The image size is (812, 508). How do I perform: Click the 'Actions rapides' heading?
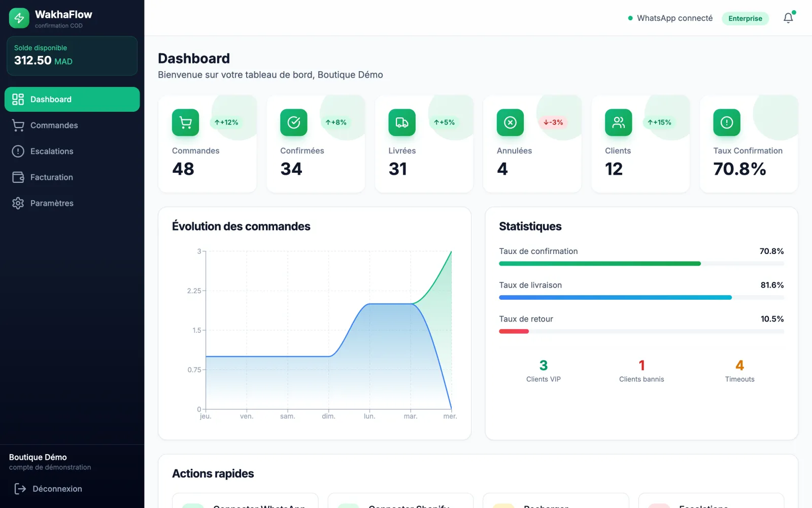tap(213, 473)
